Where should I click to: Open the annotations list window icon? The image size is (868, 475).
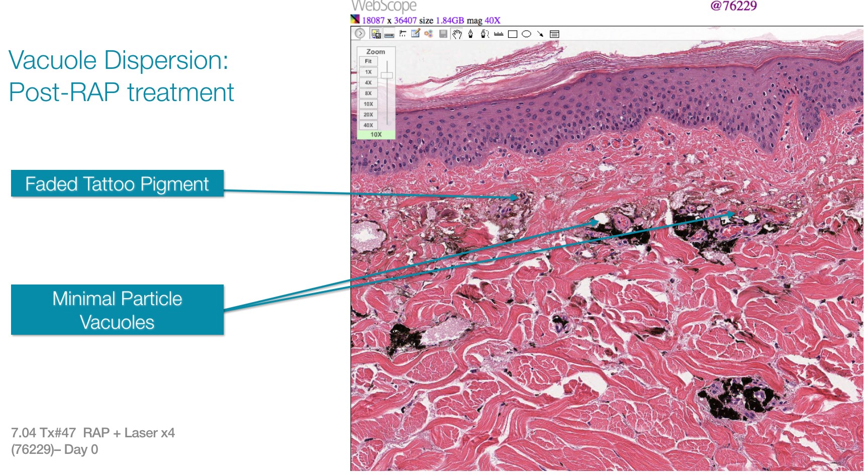coord(554,34)
